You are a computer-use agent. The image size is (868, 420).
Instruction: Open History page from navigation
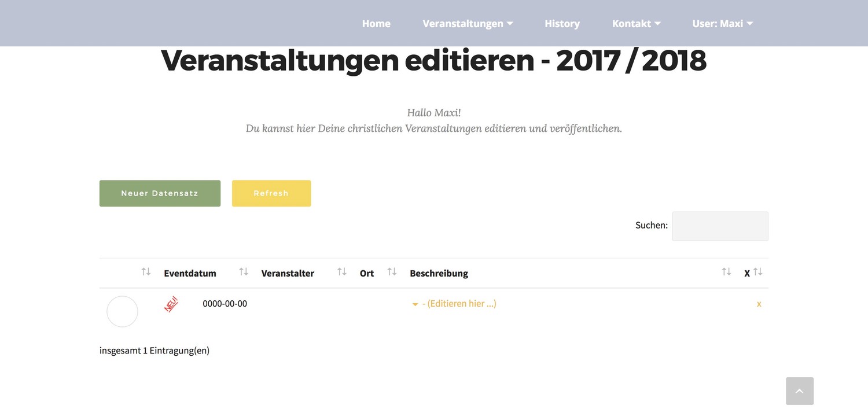point(562,24)
